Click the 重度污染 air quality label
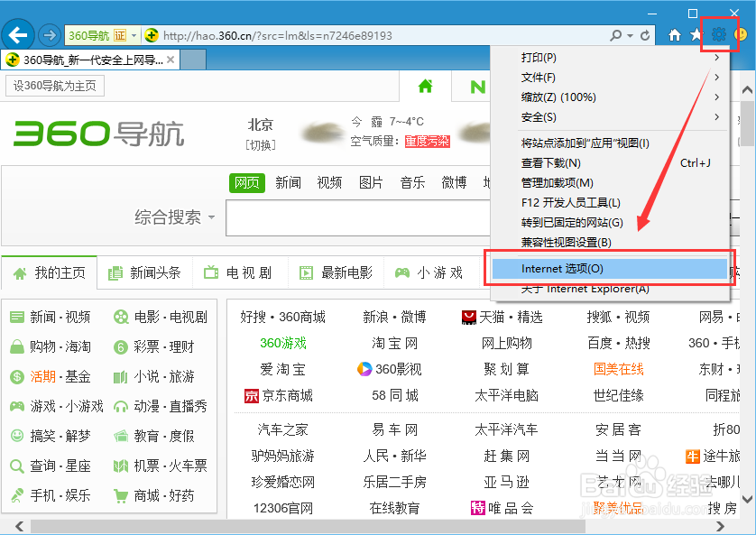Viewport: 756px width, 535px height. pyautogui.click(x=428, y=142)
